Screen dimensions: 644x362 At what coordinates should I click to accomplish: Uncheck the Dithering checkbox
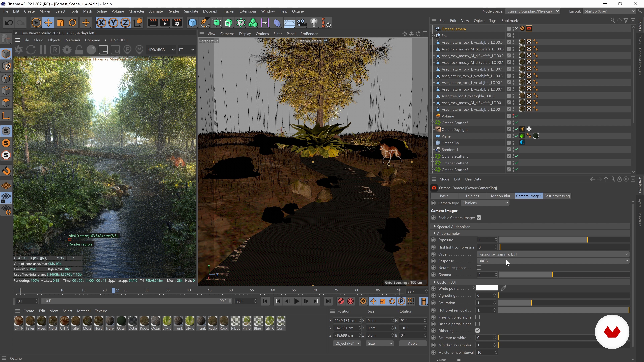coord(477,330)
